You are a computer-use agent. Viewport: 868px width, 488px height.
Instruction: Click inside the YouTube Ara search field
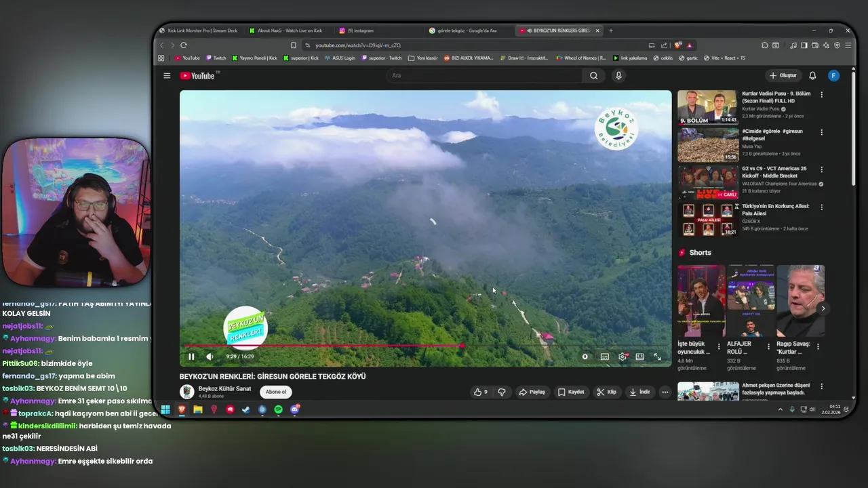(485, 75)
